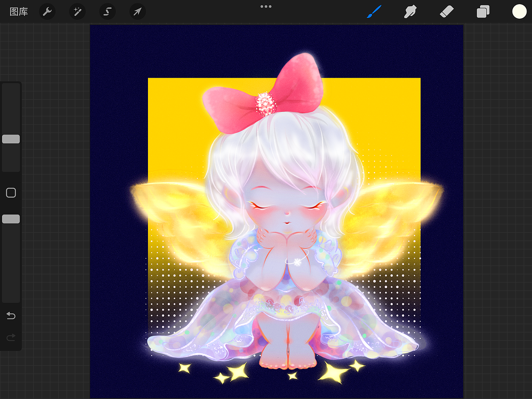The height and width of the screenshot is (399, 532).
Task: Open the active color picker circle
Action: [x=519, y=12]
